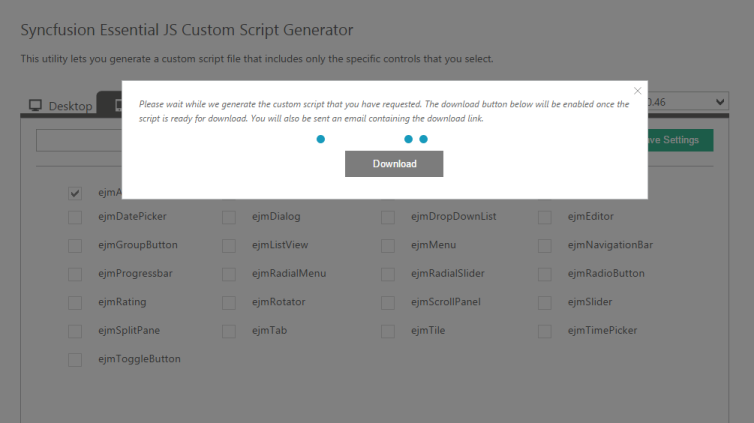Screen dimensions: 754x423
Task: Click the ejmScrollPanel label text
Action: coord(446,302)
